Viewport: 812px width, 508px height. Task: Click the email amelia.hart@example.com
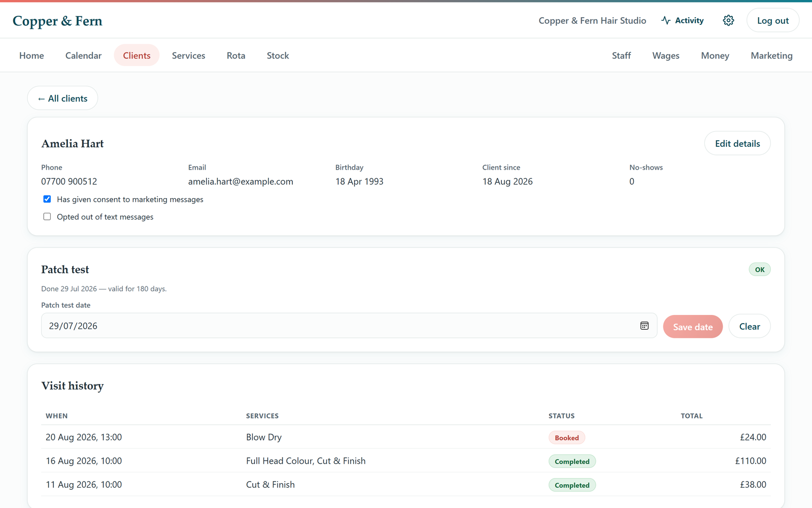[x=241, y=181]
